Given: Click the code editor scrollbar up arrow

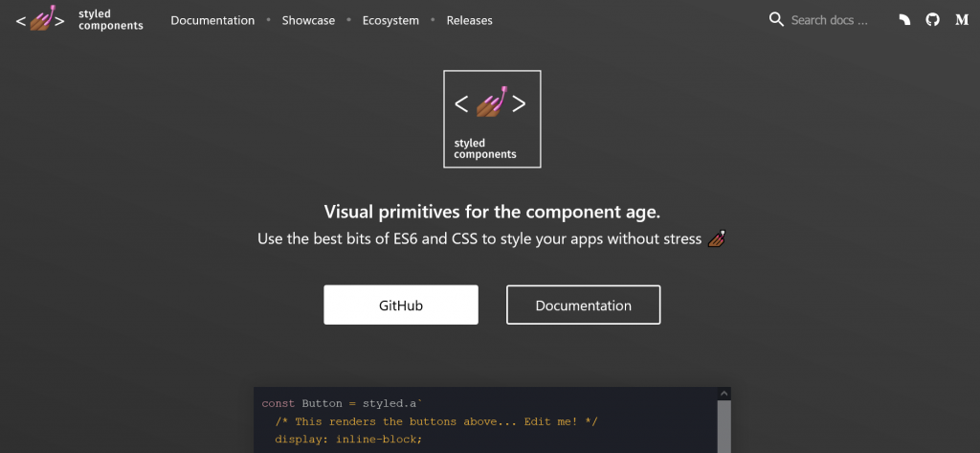Looking at the screenshot, I should click(724, 394).
